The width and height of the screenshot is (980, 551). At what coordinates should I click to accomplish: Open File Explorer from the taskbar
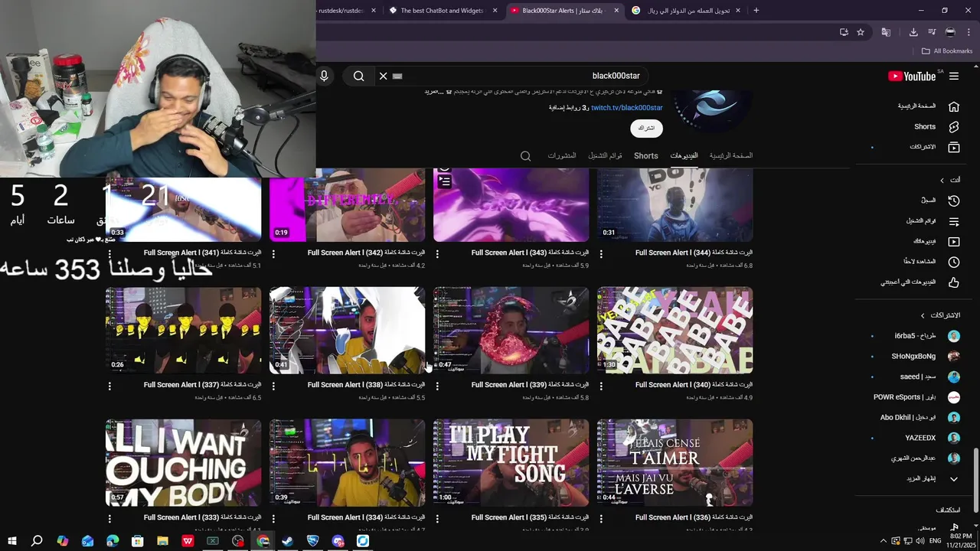(162, 541)
